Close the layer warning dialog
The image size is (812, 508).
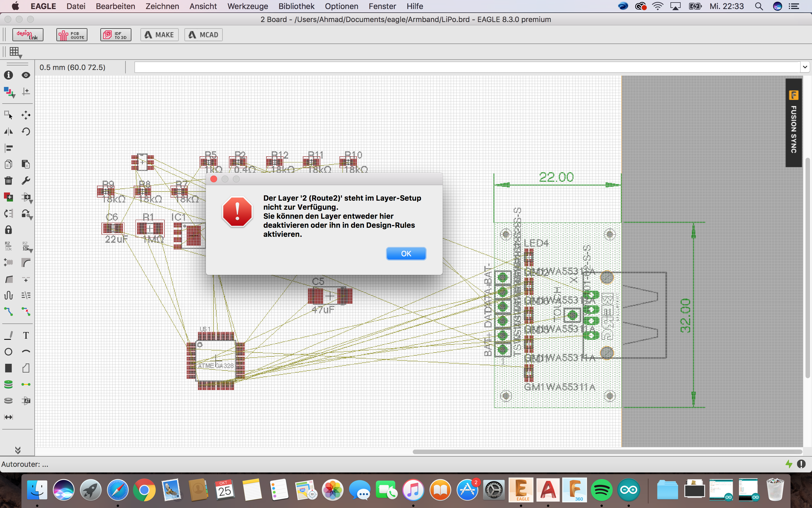pyautogui.click(x=214, y=179)
